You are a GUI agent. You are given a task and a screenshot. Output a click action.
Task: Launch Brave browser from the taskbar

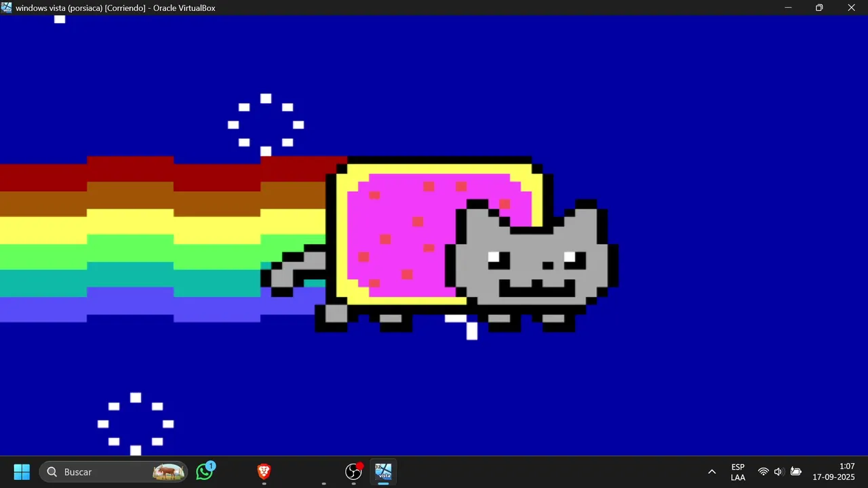pyautogui.click(x=264, y=472)
